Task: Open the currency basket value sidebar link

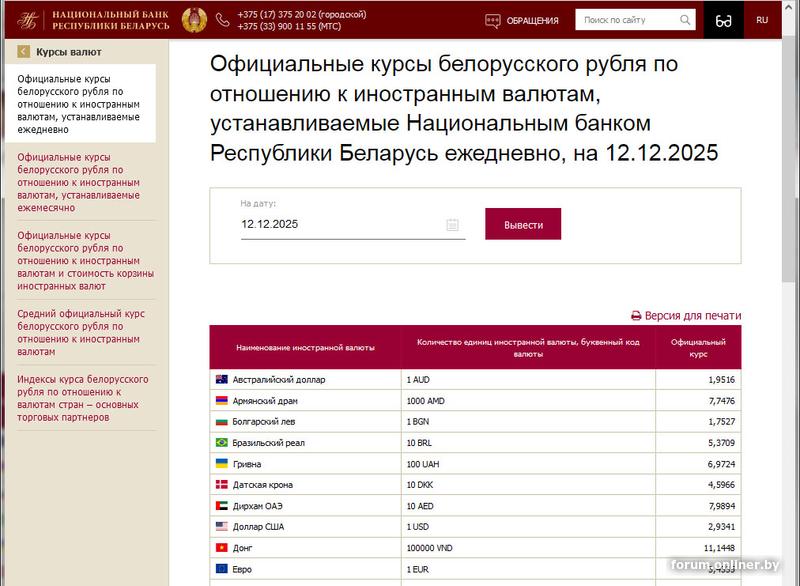Action: 85,261
